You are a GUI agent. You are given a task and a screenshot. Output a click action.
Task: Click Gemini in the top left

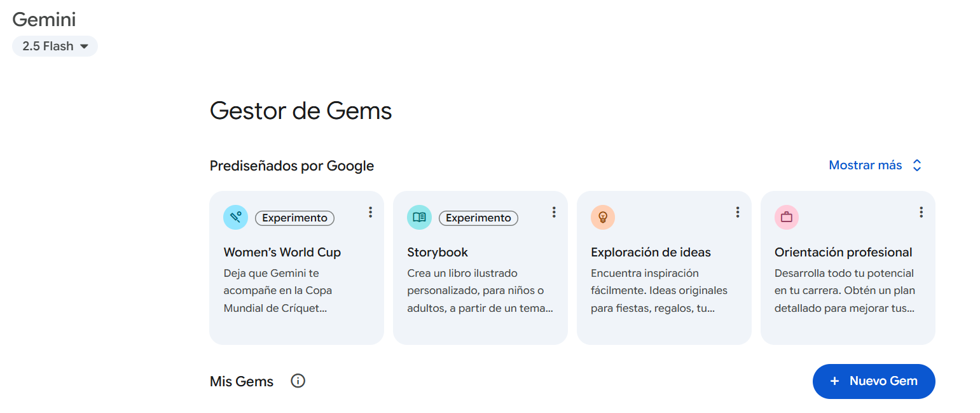pos(44,19)
